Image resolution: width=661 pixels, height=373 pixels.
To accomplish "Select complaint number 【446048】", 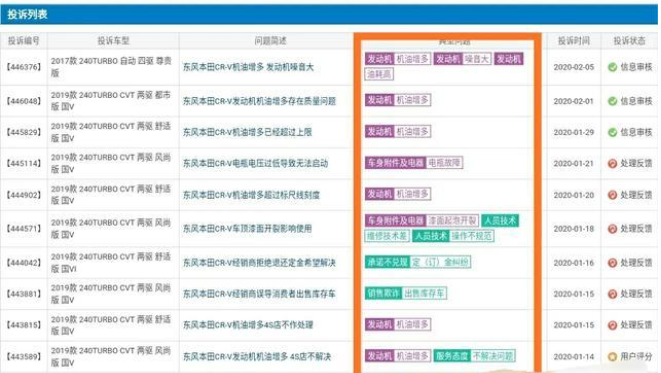I will coord(24,101).
